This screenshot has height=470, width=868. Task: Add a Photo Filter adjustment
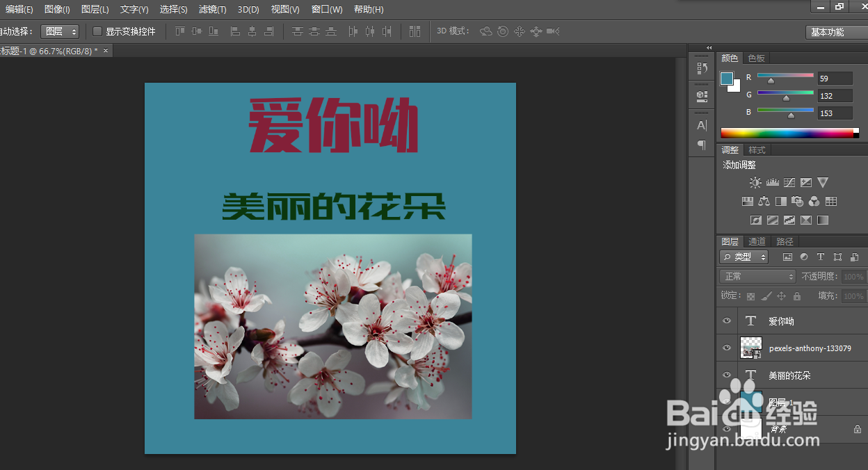[798, 202]
